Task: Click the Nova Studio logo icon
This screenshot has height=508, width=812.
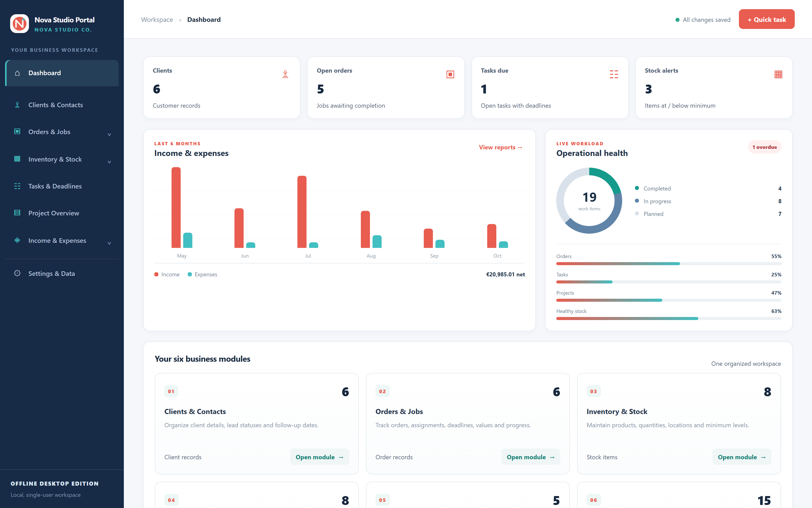Action: tap(20, 24)
